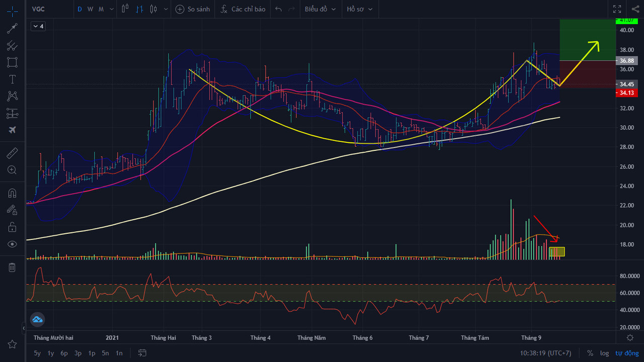Hide all drawings with eye icon

tap(12, 244)
